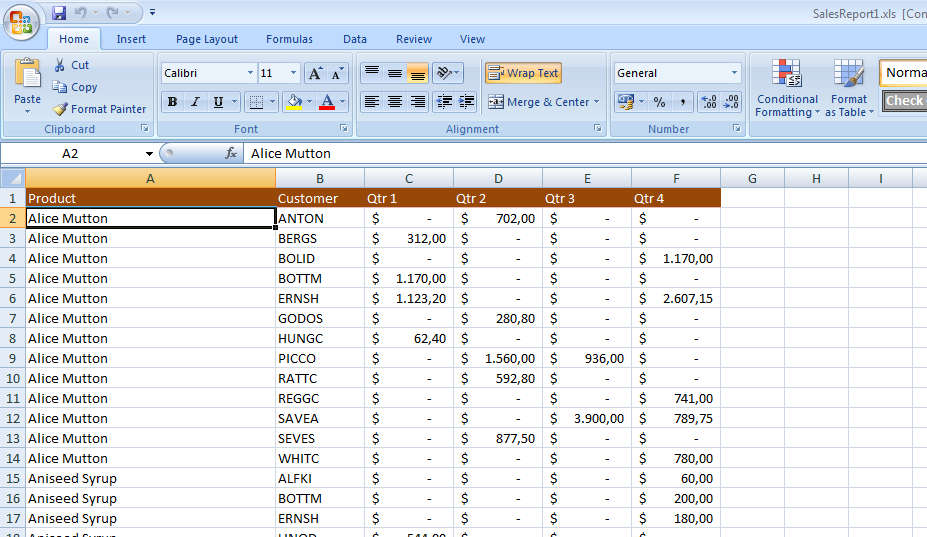927x537 pixels.
Task: Increase font size with Grow Font icon
Action: pos(314,73)
